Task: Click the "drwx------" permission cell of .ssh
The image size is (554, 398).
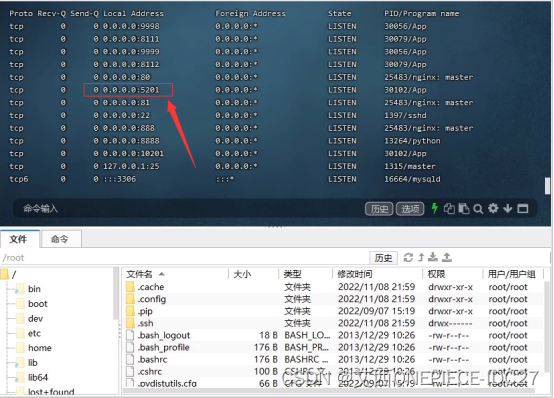Action: click(x=450, y=323)
